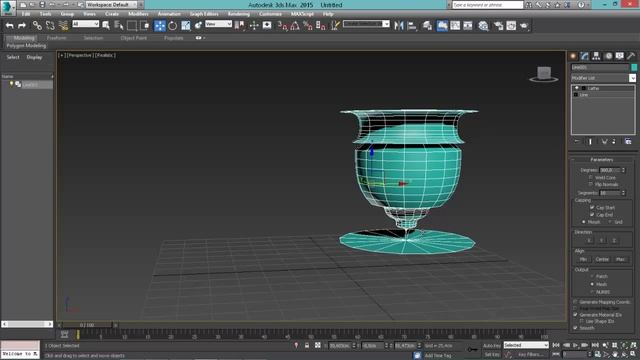Open the Material Editor icon
The height and width of the screenshot is (360, 640).
click(483, 26)
